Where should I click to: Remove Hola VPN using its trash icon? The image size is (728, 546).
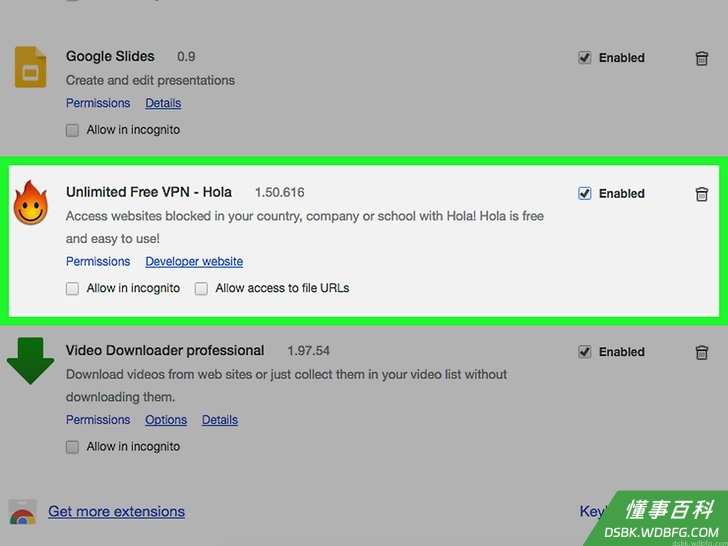(702, 194)
